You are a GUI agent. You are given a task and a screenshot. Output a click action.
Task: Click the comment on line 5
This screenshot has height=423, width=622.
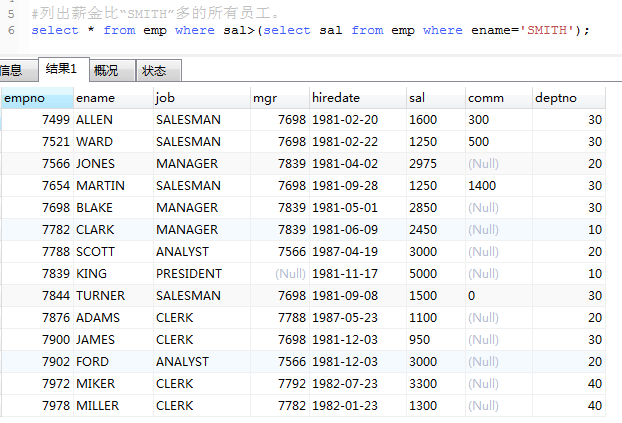click(x=156, y=13)
